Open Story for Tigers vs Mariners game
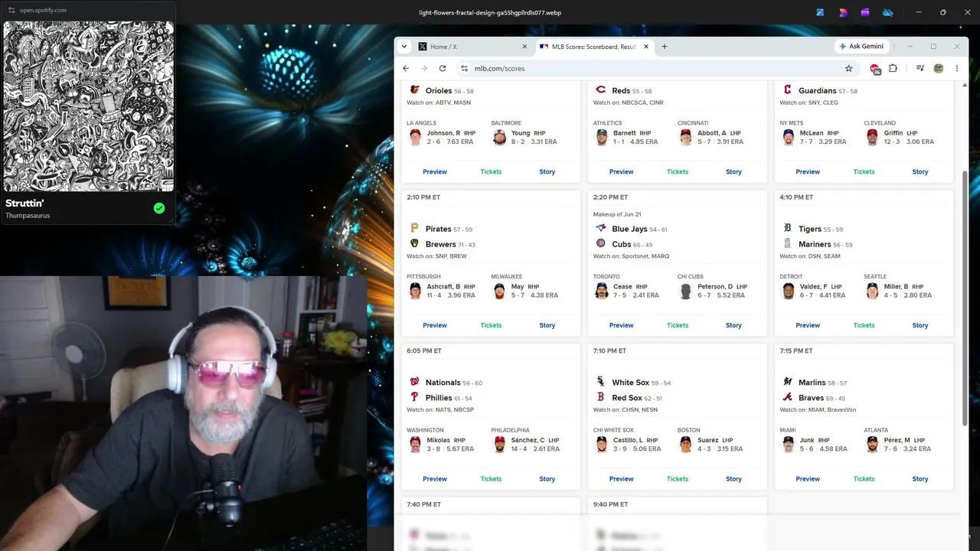Viewport: 980px width, 551px height. pyautogui.click(x=920, y=325)
